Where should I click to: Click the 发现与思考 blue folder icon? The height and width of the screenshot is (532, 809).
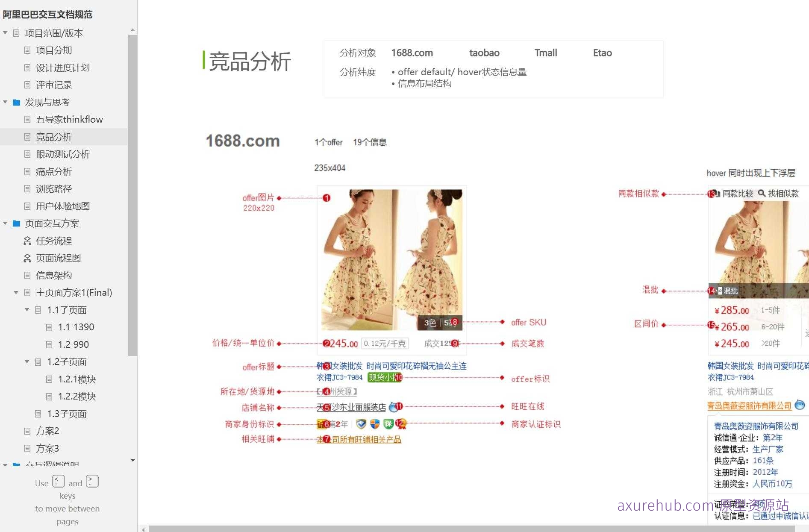click(17, 102)
